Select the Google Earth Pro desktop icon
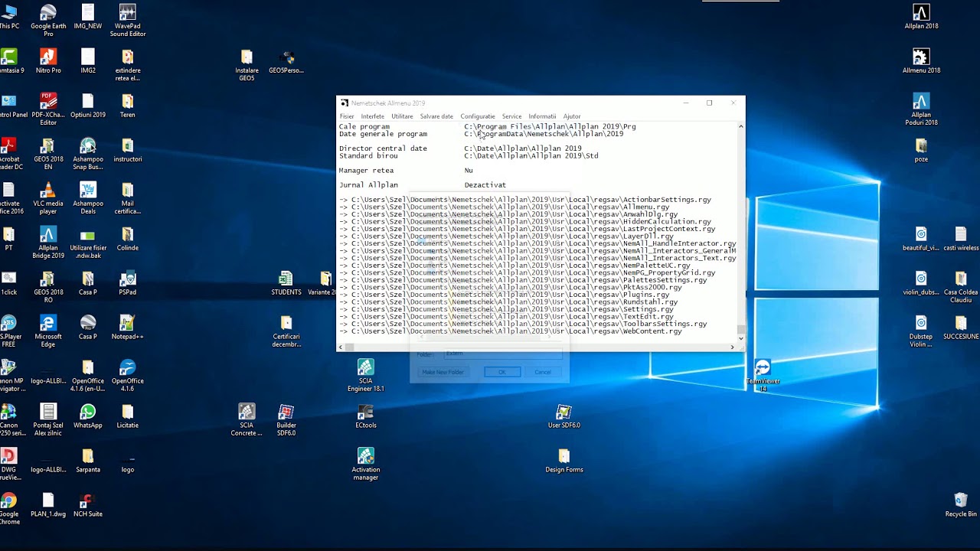This screenshot has width=980, height=551. 48,21
